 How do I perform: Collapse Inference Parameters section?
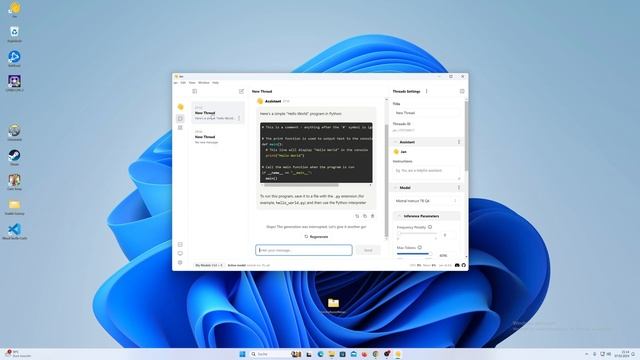tap(399, 216)
